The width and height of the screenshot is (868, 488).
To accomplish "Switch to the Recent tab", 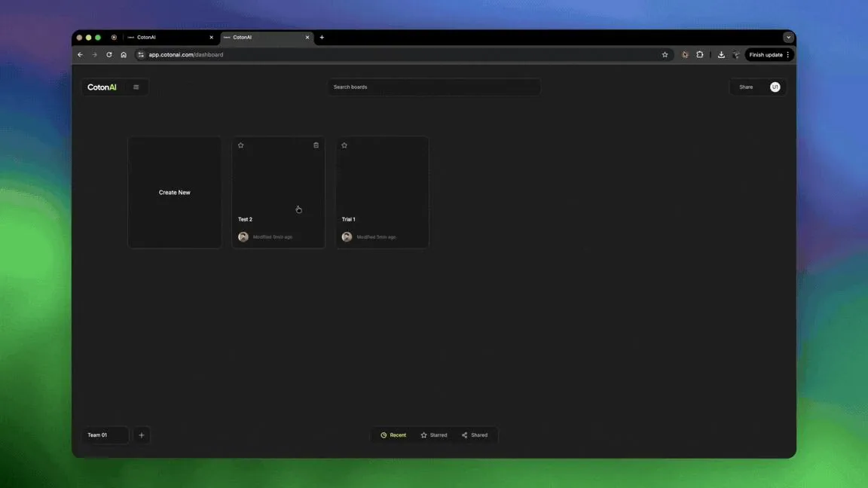I will coord(393,435).
